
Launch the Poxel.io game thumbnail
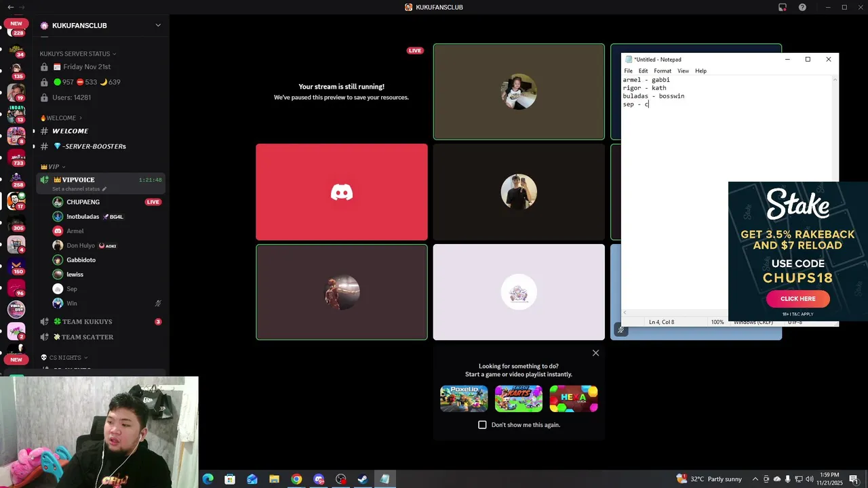pos(464,399)
